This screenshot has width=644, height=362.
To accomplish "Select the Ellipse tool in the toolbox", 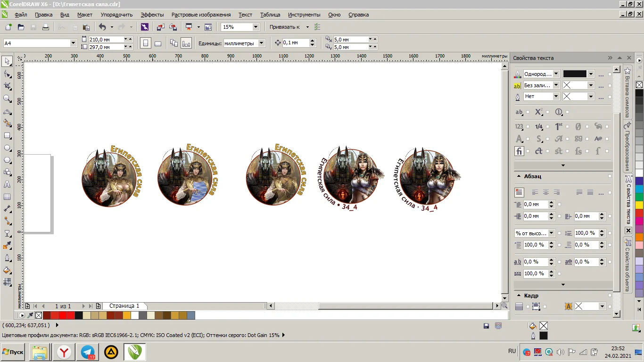I will click(7, 148).
